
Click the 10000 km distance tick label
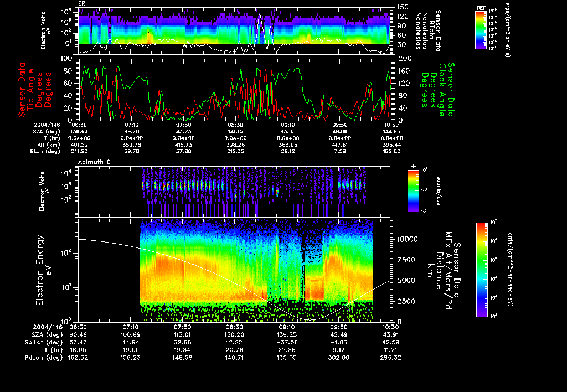coord(408,239)
